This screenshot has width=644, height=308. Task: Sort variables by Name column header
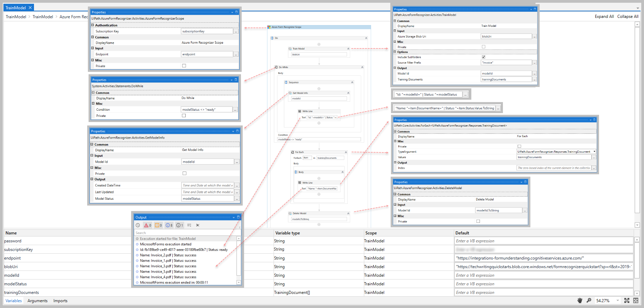coord(11,233)
